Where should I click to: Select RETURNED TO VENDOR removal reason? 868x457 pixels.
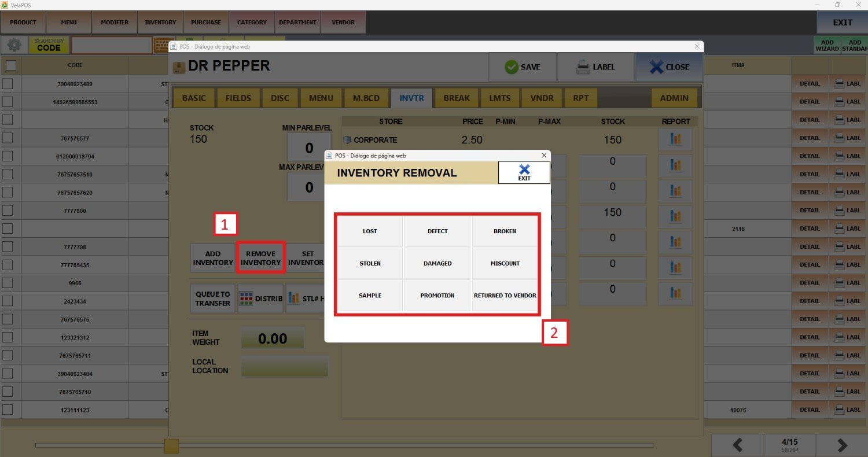coord(505,296)
